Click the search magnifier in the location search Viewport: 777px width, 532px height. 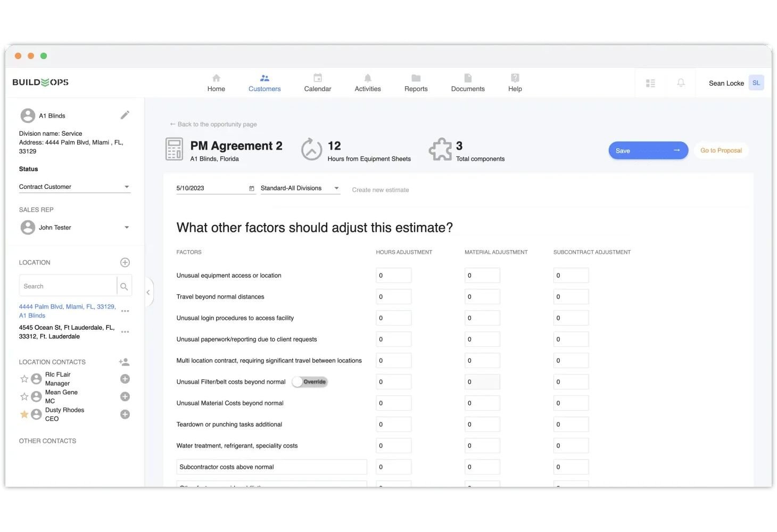coord(124,286)
